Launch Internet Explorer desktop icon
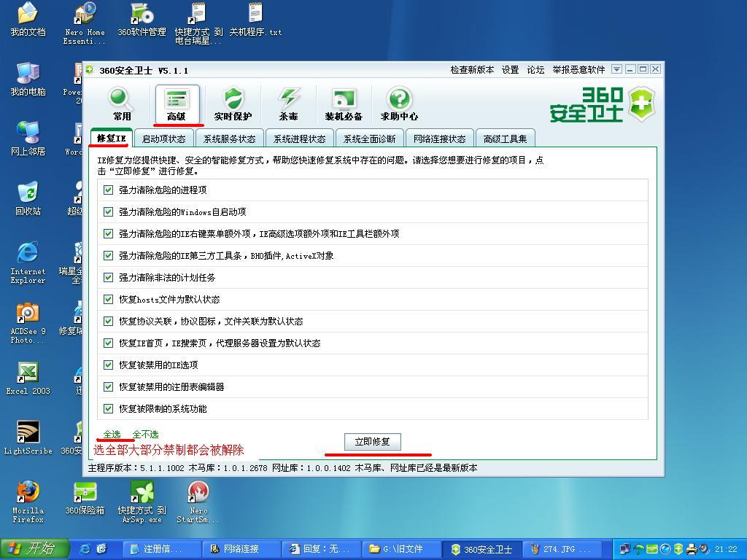This screenshot has width=747, height=560. click(x=28, y=262)
